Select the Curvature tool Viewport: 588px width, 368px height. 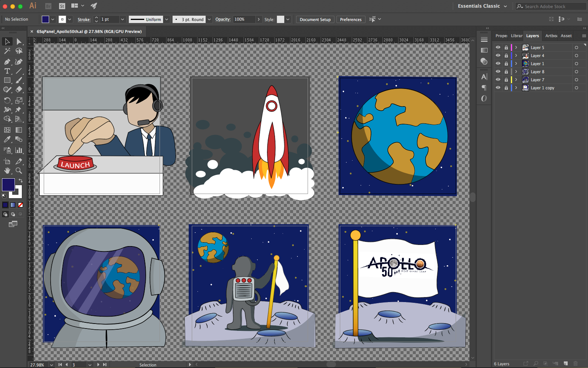click(x=19, y=62)
